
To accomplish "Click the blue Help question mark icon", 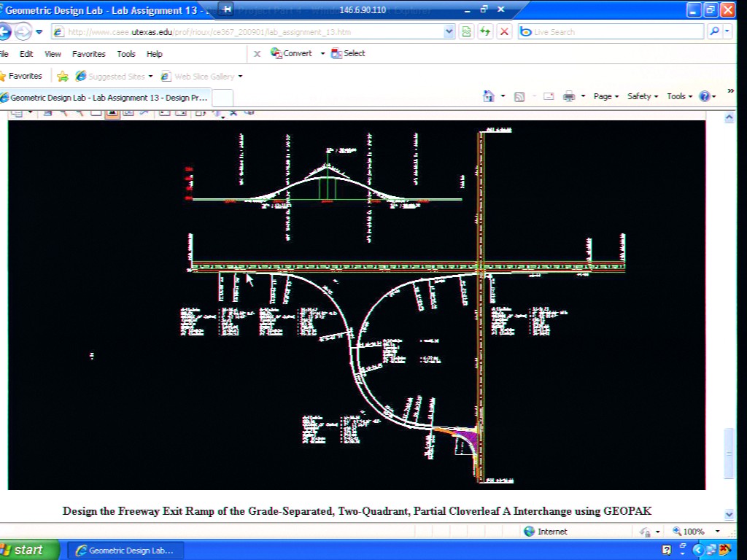I will (x=705, y=96).
